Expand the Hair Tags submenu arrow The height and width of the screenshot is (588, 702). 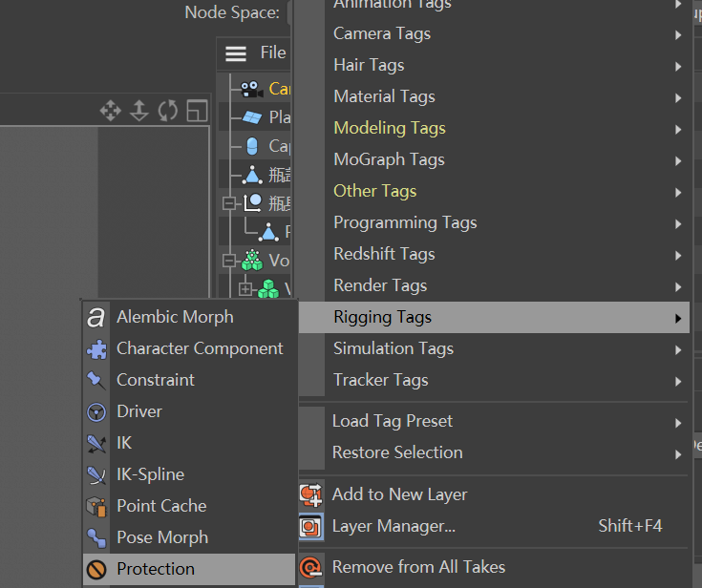pos(678,66)
